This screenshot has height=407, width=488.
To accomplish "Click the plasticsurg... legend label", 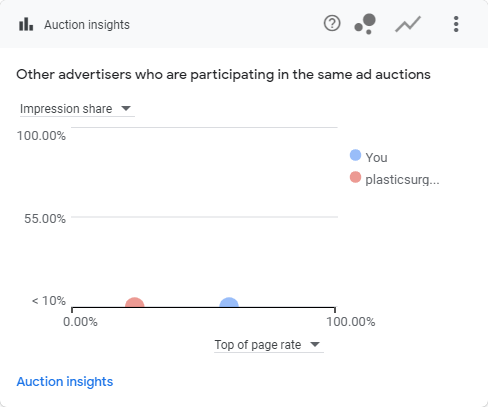I will click(402, 180).
